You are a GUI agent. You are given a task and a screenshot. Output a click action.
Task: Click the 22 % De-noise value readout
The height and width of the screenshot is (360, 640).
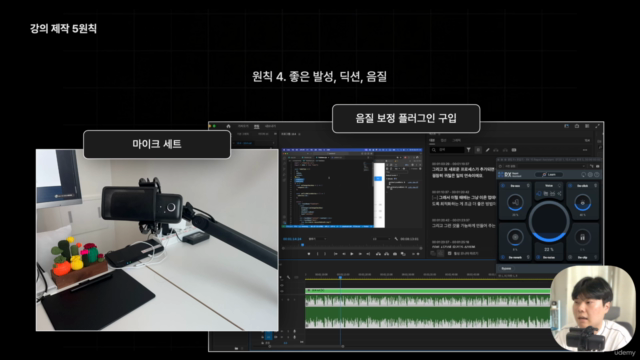pyautogui.click(x=549, y=249)
